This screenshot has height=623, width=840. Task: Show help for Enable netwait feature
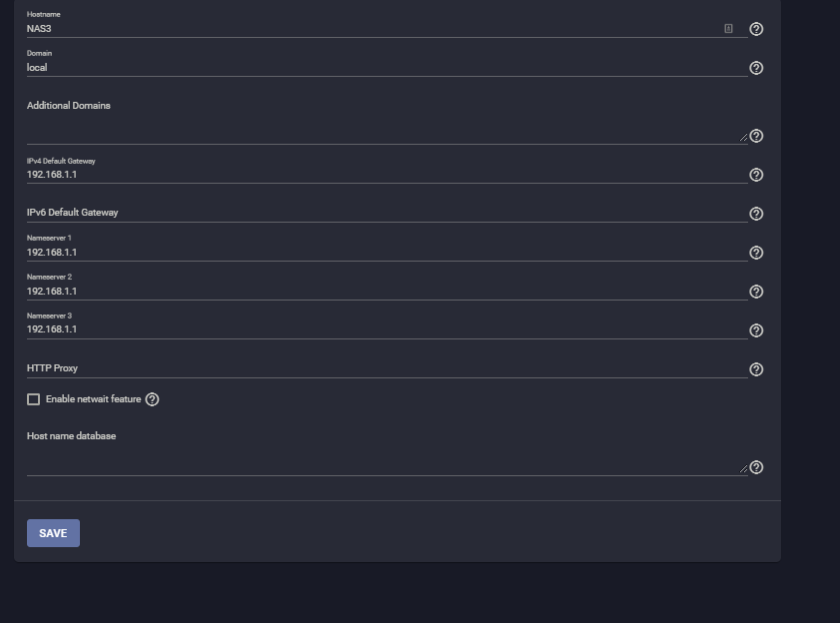[152, 399]
